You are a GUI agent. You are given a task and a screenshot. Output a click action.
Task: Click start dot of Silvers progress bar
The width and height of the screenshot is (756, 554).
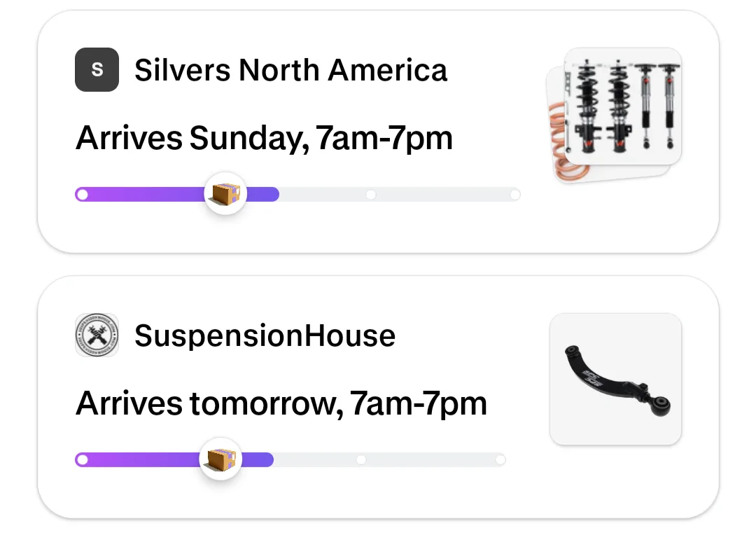pos(83,195)
